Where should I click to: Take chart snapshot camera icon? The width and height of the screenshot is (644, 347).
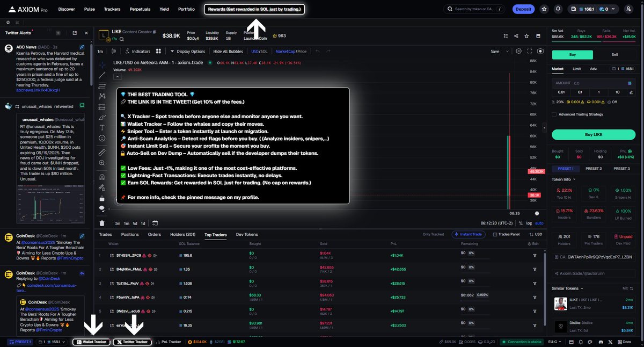[540, 52]
